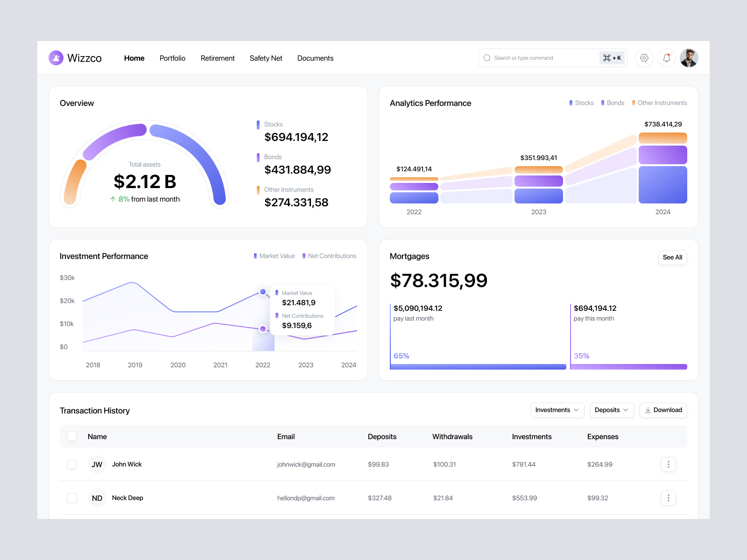Toggle Stocks legend in Analytics Performance

[x=581, y=103]
